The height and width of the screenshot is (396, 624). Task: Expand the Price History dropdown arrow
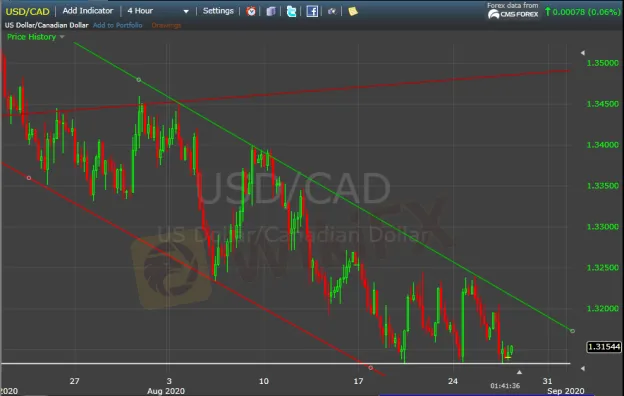62,37
